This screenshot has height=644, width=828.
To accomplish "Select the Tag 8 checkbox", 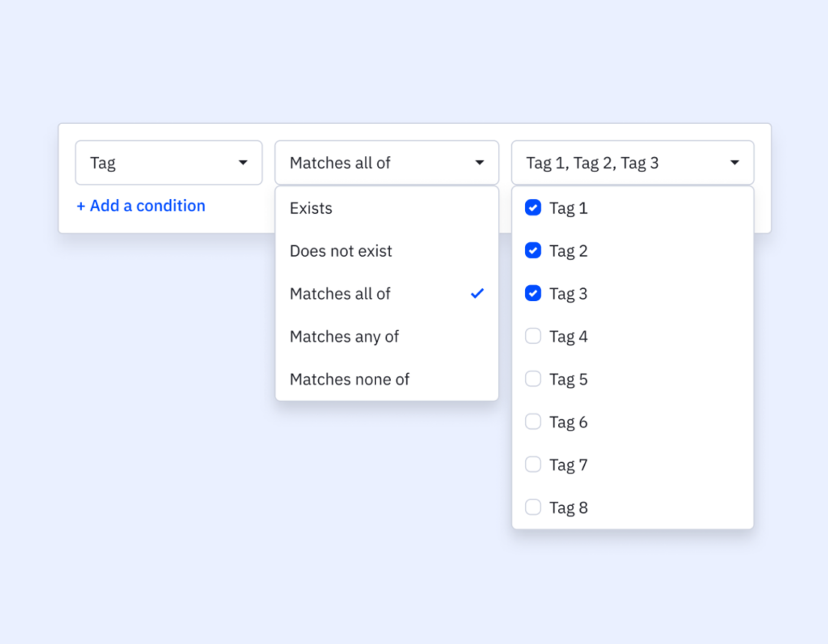I will click(533, 507).
